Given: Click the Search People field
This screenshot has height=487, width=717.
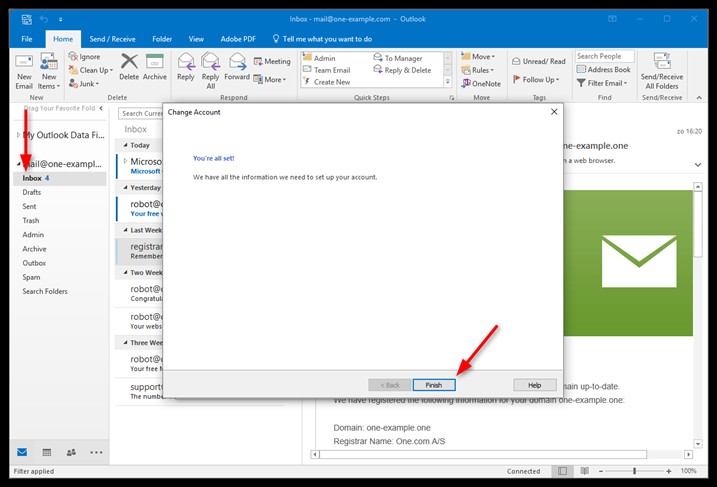Looking at the screenshot, I should [x=605, y=56].
